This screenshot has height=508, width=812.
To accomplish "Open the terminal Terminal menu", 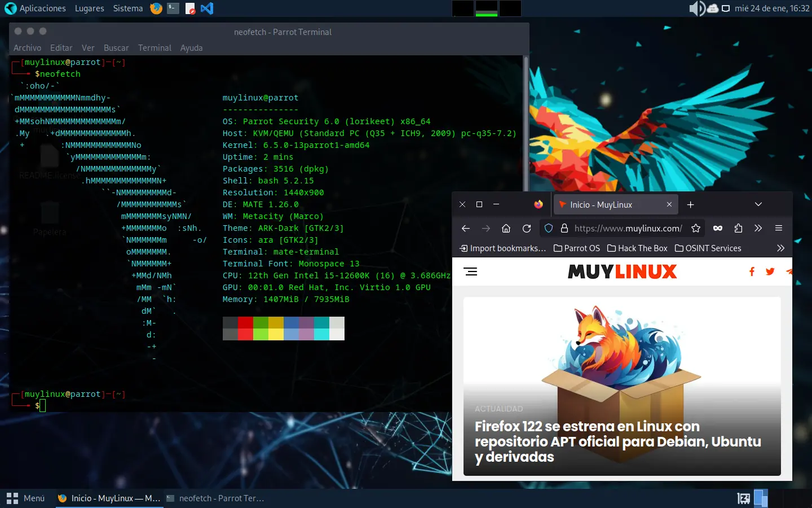I will [x=155, y=48].
